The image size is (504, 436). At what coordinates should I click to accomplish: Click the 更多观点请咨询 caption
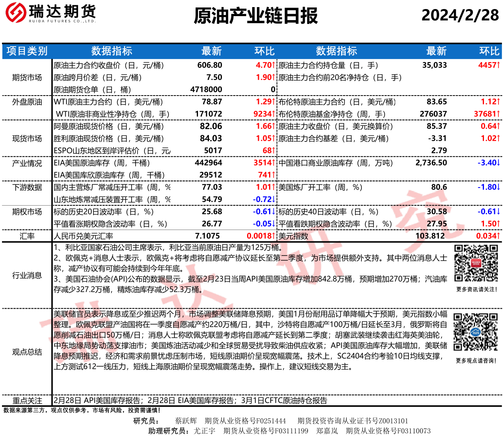click(x=476, y=361)
